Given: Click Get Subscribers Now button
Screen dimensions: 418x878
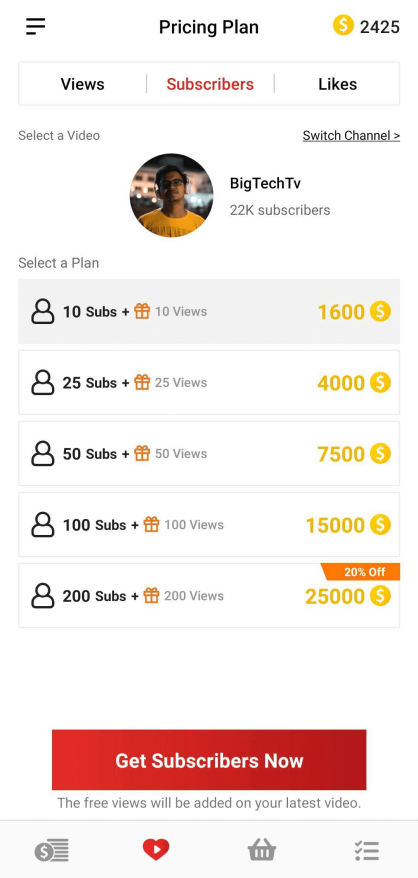Looking at the screenshot, I should 209,760.
